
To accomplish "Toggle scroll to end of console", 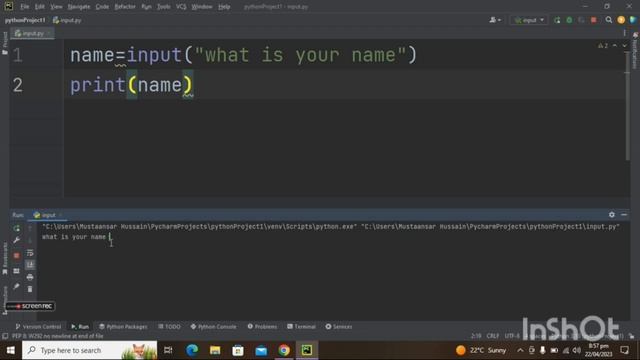I will [30, 265].
